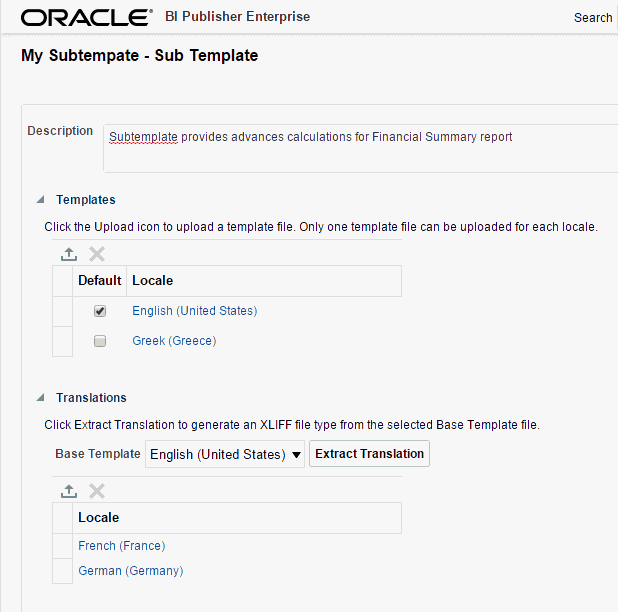Select the row cell beside French (France)
Screen dimensions: 618x612
[x=62, y=546]
